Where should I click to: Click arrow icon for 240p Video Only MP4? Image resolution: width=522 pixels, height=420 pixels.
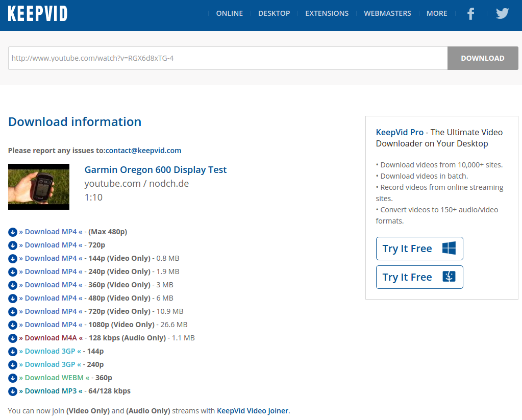pos(13,272)
